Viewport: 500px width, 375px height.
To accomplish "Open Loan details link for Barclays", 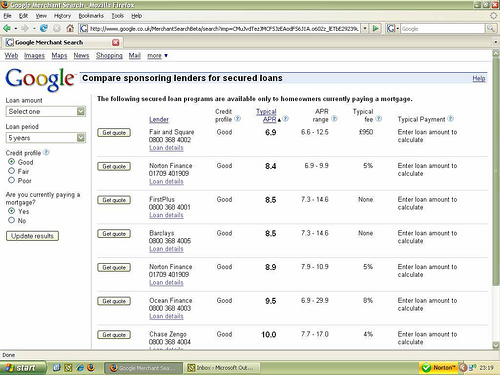I will 166,249.
